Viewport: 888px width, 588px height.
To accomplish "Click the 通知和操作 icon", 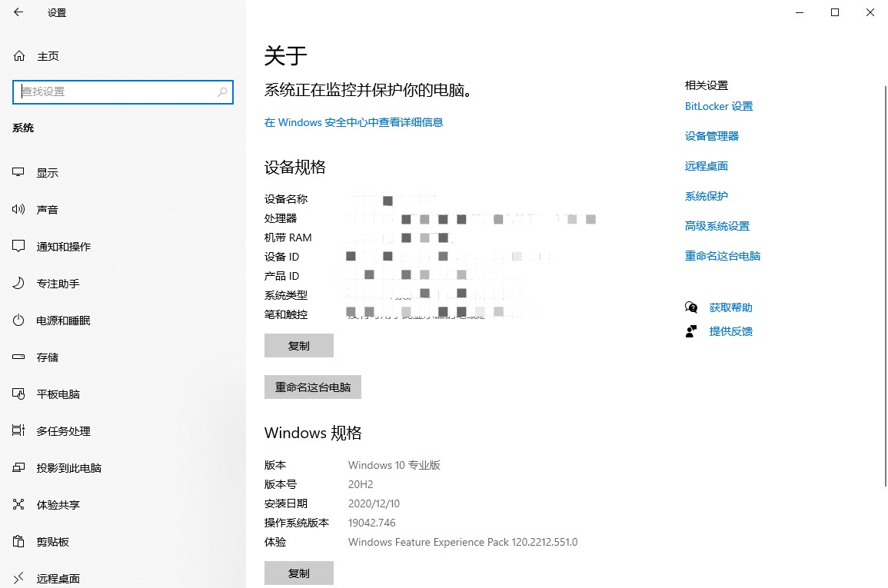I will click(19, 247).
